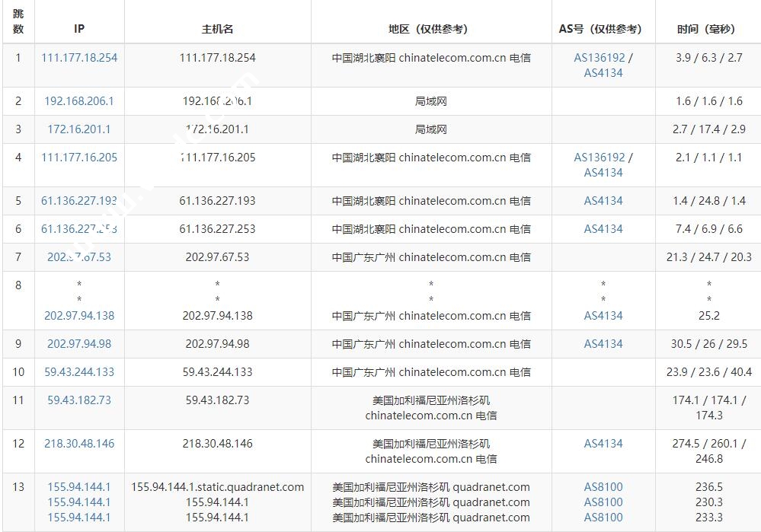Open IP link 218.30.48.146
This screenshot has height=532, width=761.
[x=79, y=443]
